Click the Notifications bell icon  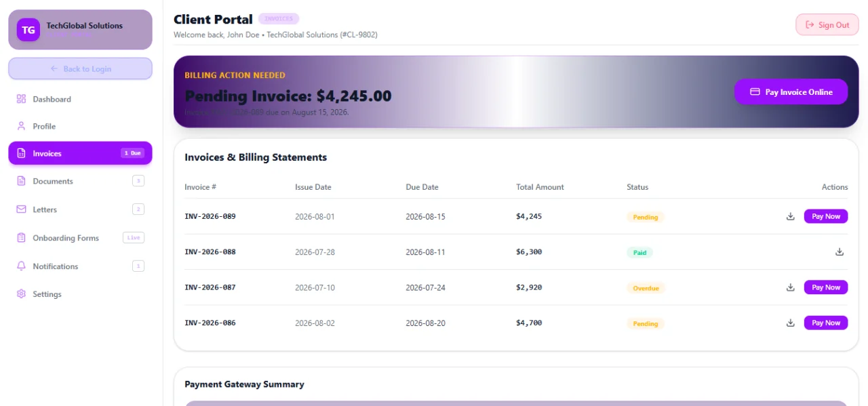point(21,266)
